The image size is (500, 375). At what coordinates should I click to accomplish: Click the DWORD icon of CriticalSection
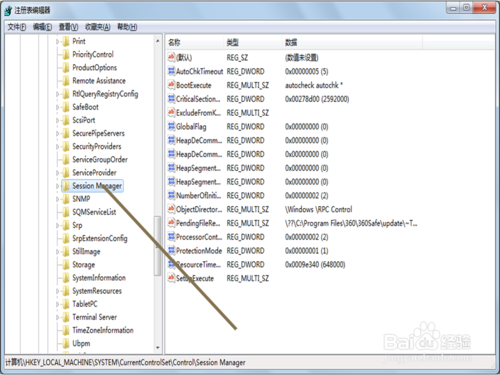tap(171, 99)
